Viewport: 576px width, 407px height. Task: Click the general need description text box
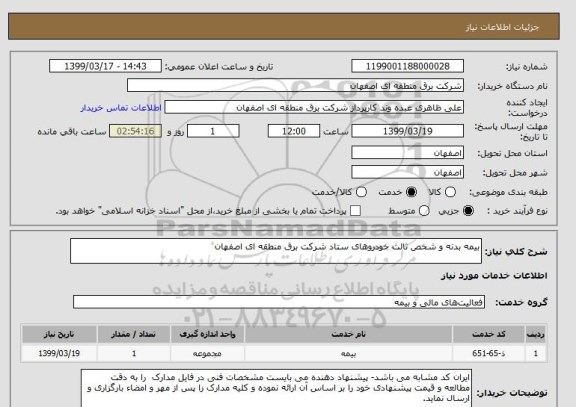coord(276,251)
